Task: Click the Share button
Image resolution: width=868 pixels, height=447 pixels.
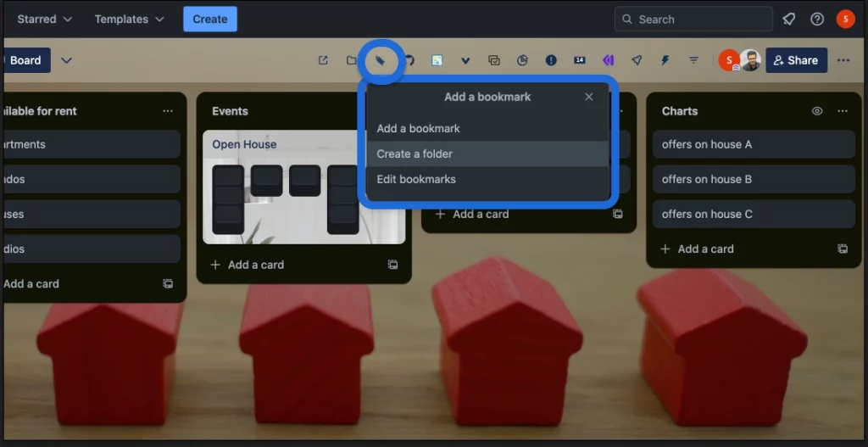Action: [796, 60]
